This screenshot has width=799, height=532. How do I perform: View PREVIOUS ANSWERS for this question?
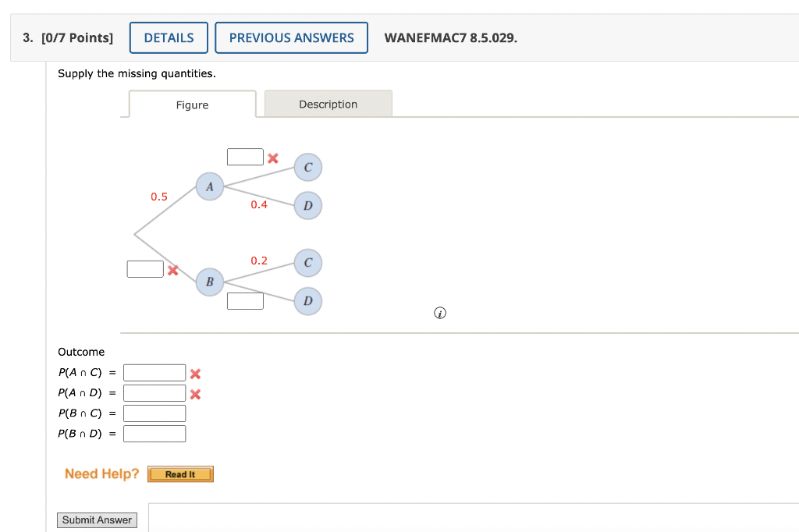point(291,37)
